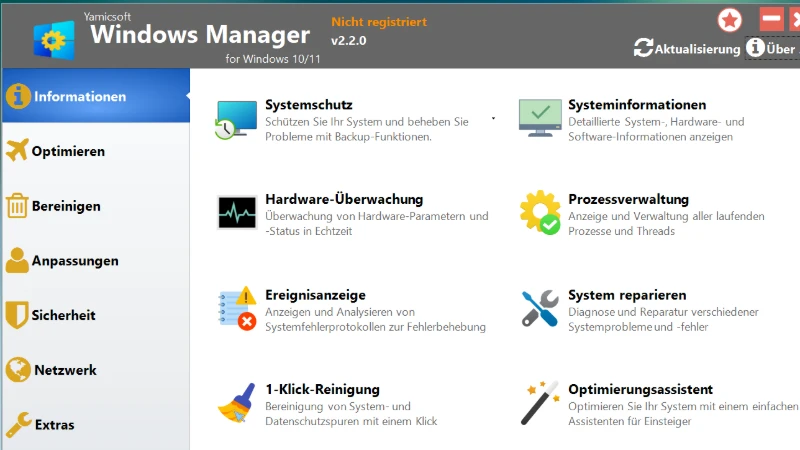
Task: Click the Prozessverwaltung gear icon
Action: click(540, 213)
